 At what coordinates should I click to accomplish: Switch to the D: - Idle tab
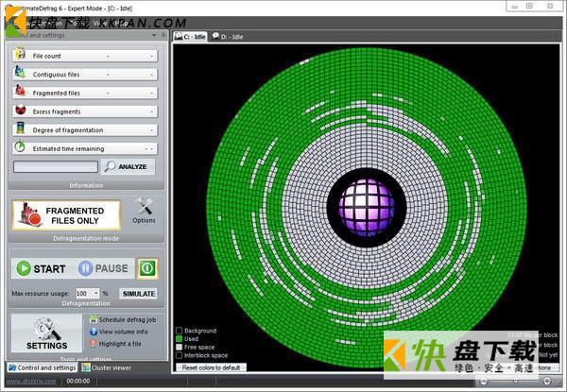[228, 37]
